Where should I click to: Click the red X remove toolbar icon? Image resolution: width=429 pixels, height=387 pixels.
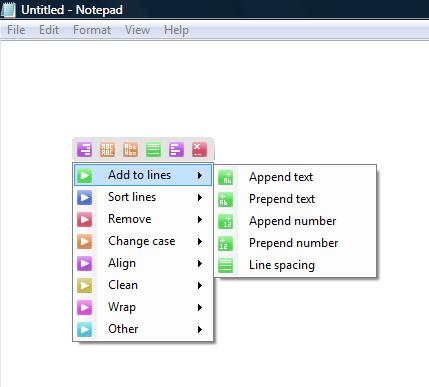click(x=199, y=149)
